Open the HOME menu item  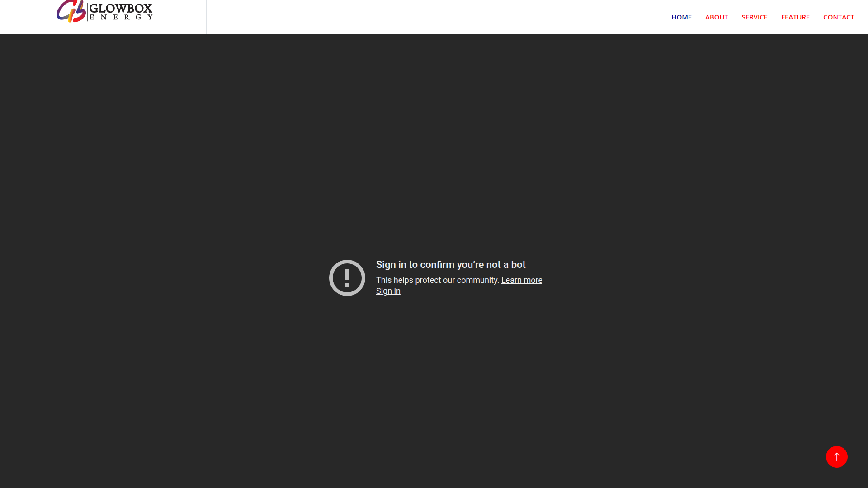tap(681, 17)
